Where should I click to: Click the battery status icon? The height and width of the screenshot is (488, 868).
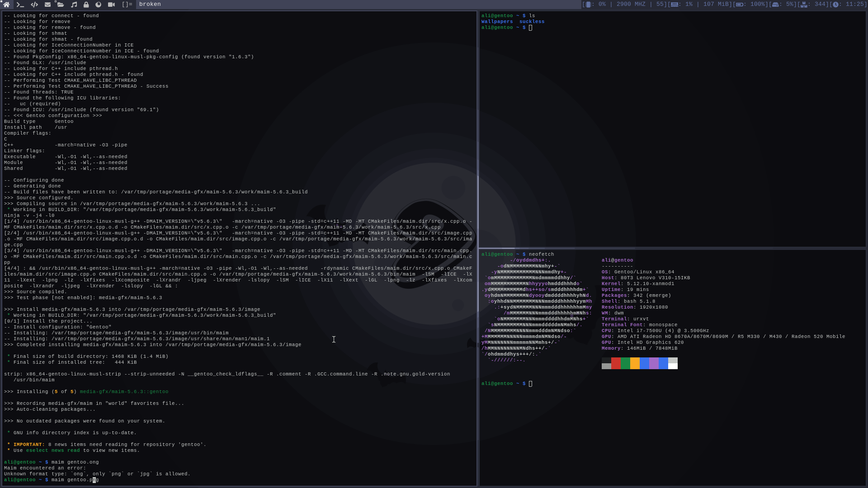[740, 4]
